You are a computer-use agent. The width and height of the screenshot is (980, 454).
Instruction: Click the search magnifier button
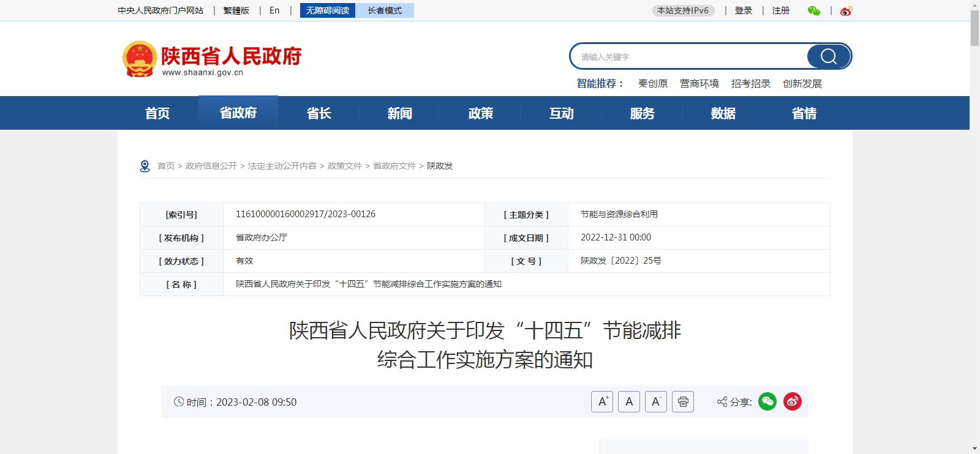pyautogui.click(x=828, y=56)
